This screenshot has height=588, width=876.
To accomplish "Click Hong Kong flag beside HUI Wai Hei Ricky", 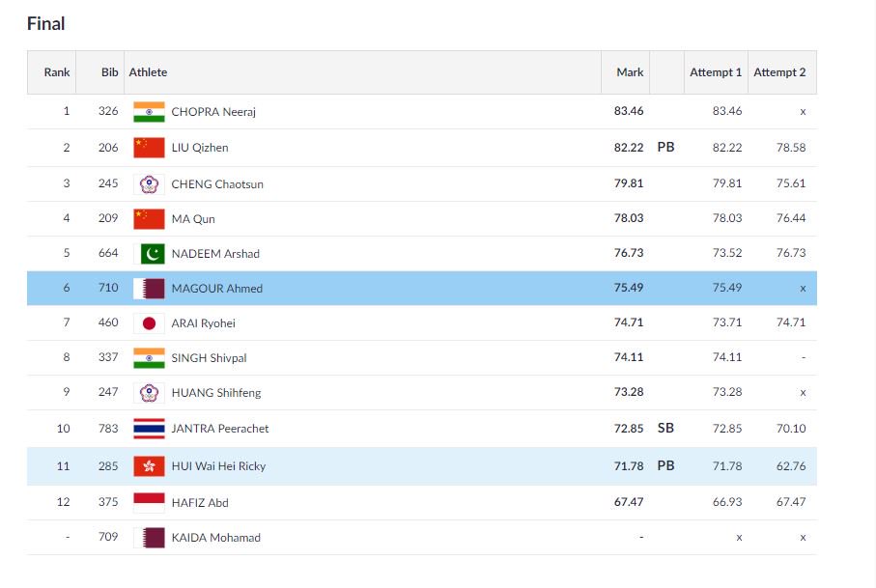I will (149, 466).
